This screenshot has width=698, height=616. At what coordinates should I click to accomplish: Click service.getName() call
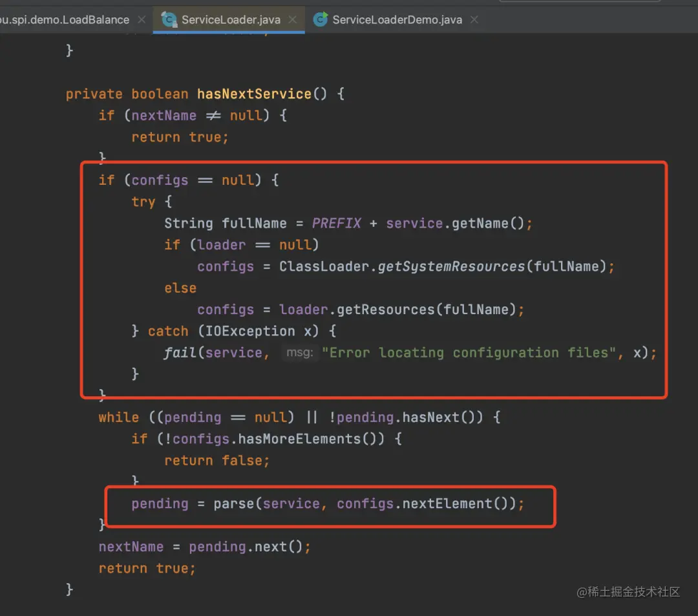coord(455,223)
